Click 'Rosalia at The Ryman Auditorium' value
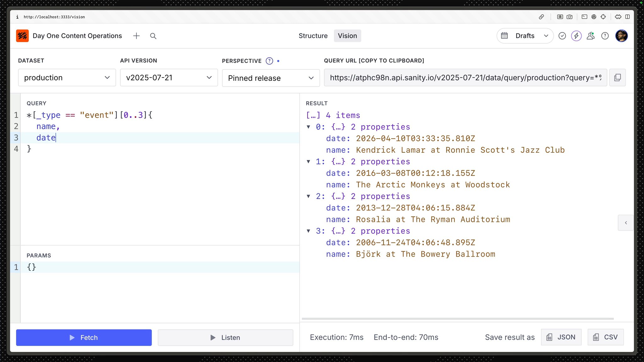Image resolution: width=644 pixels, height=362 pixels. [x=433, y=219]
